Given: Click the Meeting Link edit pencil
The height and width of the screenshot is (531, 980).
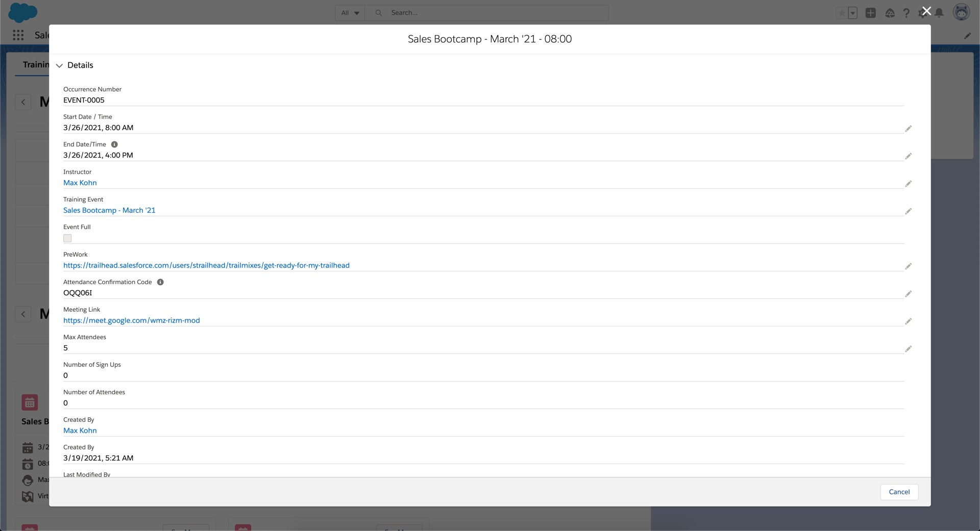Looking at the screenshot, I should tap(908, 321).
